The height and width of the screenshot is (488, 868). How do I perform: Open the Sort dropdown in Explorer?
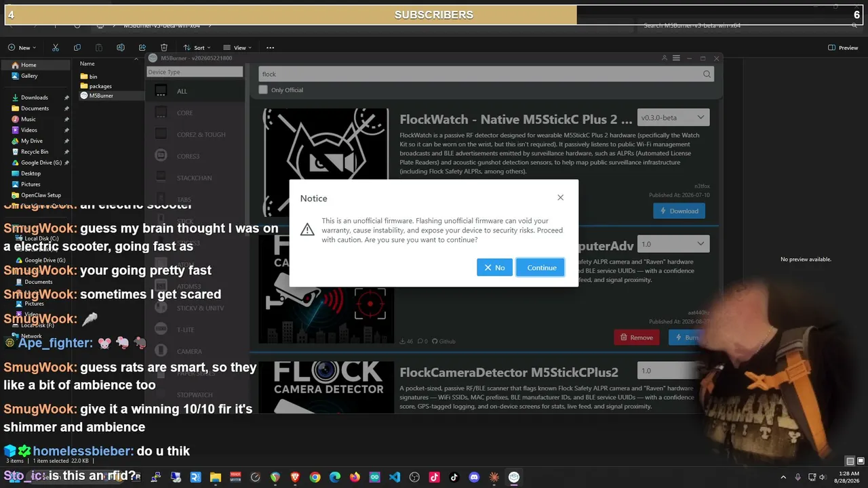[197, 47]
